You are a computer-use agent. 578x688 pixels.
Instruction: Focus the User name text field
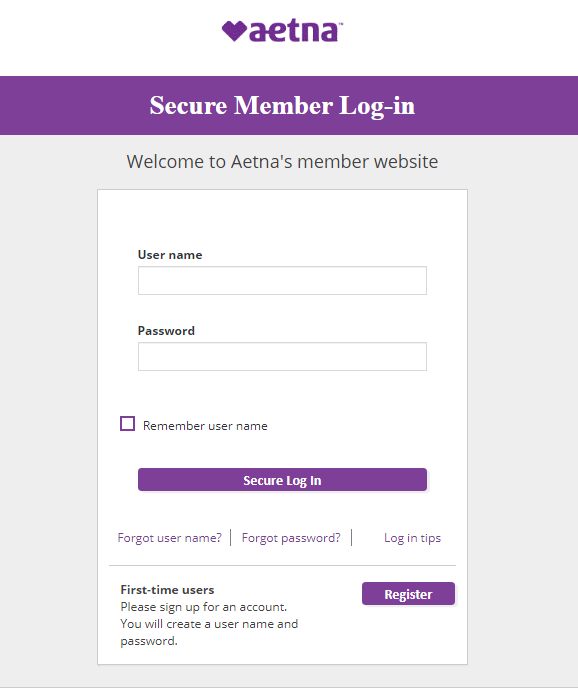(x=282, y=280)
